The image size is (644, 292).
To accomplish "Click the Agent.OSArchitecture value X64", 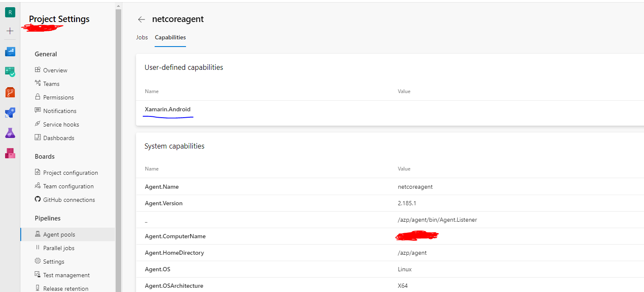I will [402, 286].
